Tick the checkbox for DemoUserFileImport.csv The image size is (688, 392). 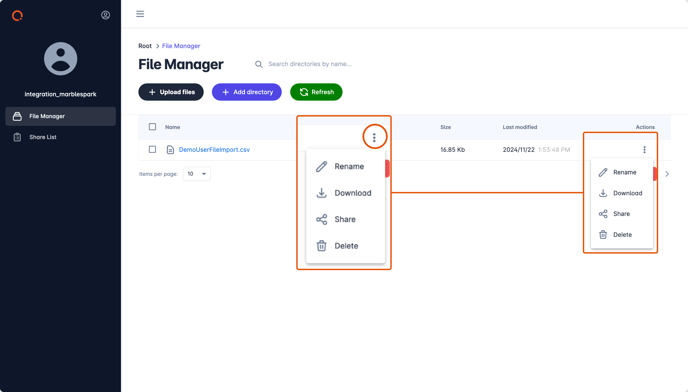point(152,149)
